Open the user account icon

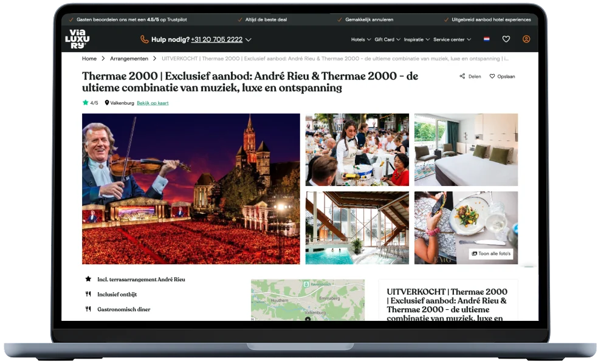coord(526,39)
